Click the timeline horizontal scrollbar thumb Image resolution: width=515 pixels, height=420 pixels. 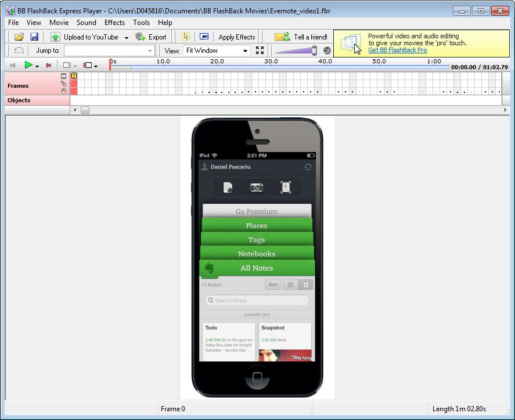click(85, 110)
